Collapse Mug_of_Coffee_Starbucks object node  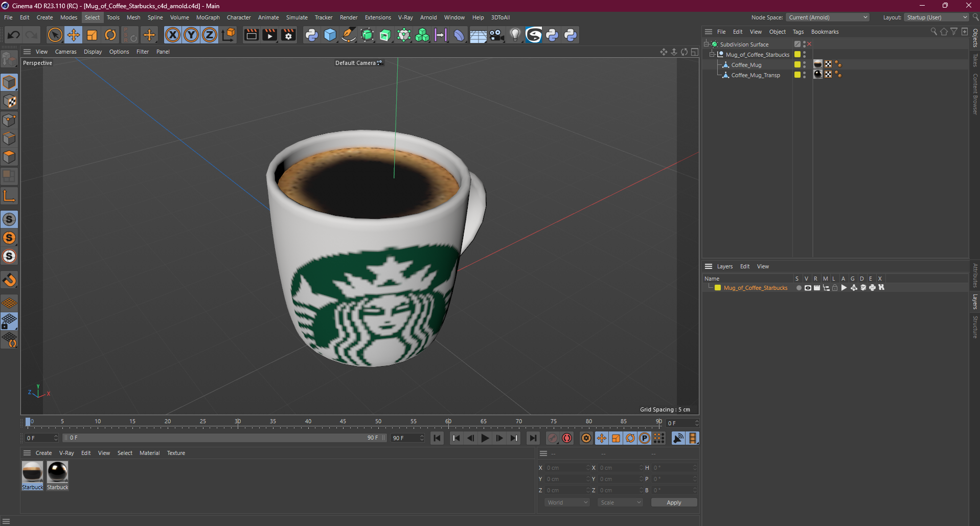pos(712,55)
